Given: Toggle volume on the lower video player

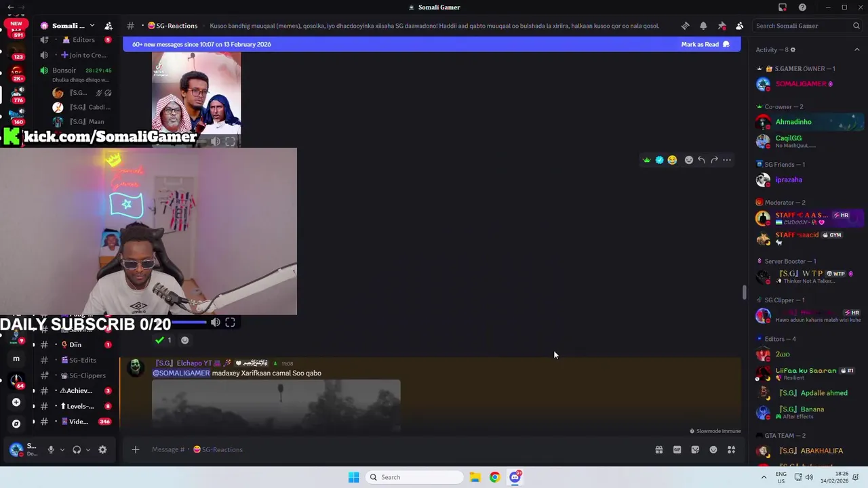Looking at the screenshot, I should pos(215,323).
